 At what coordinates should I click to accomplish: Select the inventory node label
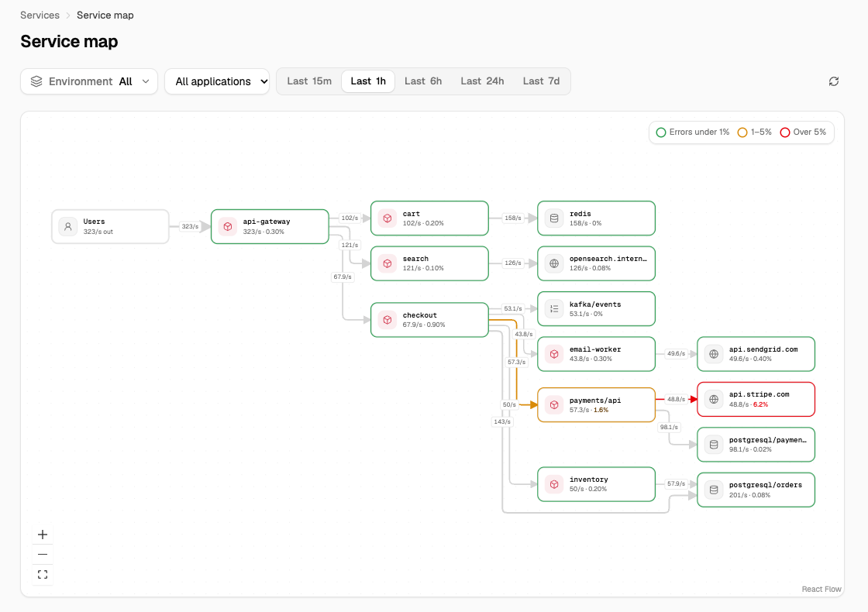[x=588, y=480]
